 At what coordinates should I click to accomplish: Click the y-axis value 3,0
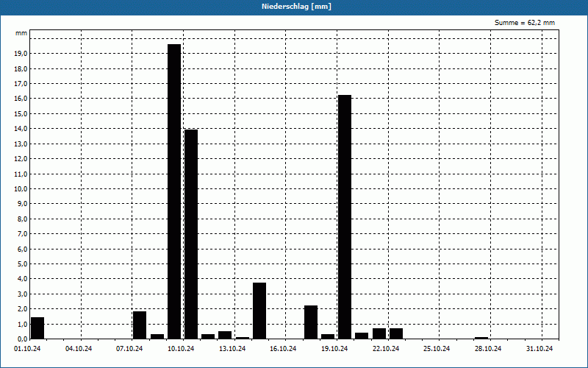23,294
